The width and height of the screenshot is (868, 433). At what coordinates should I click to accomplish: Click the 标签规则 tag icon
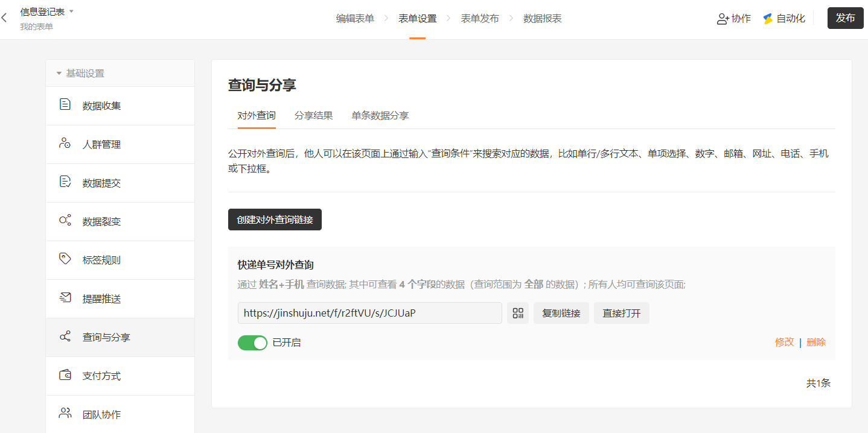pyautogui.click(x=65, y=259)
